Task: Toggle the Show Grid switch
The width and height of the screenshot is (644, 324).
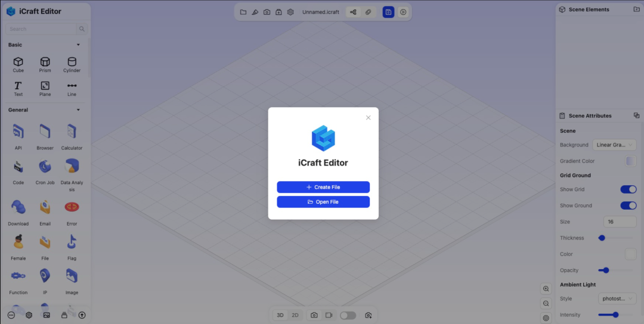Action: tap(628, 189)
